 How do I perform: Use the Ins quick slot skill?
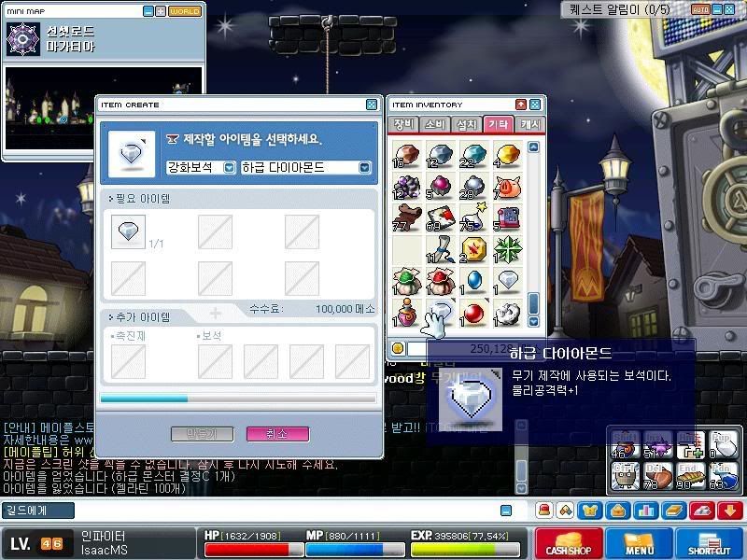pyautogui.click(x=658, y=445)
